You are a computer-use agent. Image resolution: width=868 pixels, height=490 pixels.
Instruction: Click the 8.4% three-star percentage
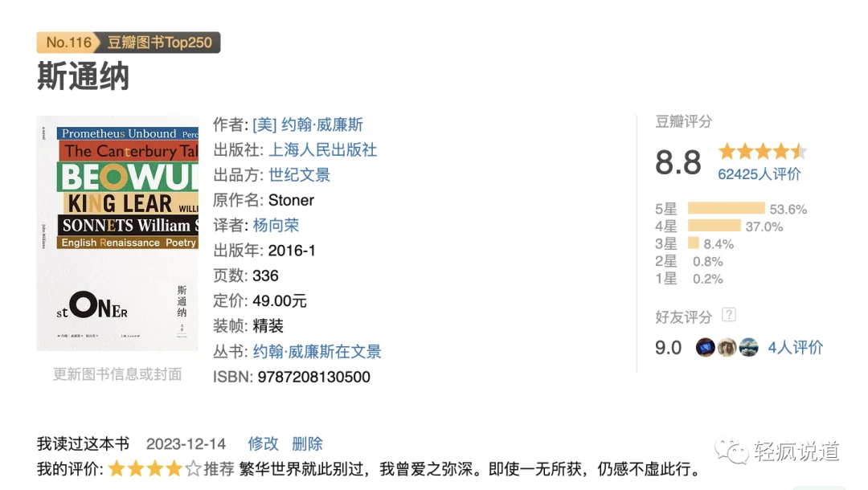pos(719,244)
